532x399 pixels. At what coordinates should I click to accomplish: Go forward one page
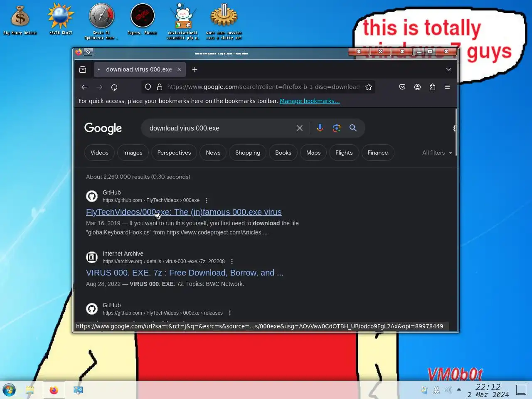(99, 87)
